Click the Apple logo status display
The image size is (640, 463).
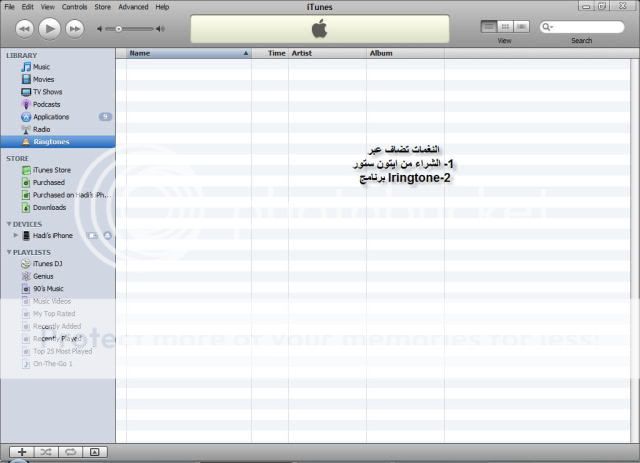point(320,29)
